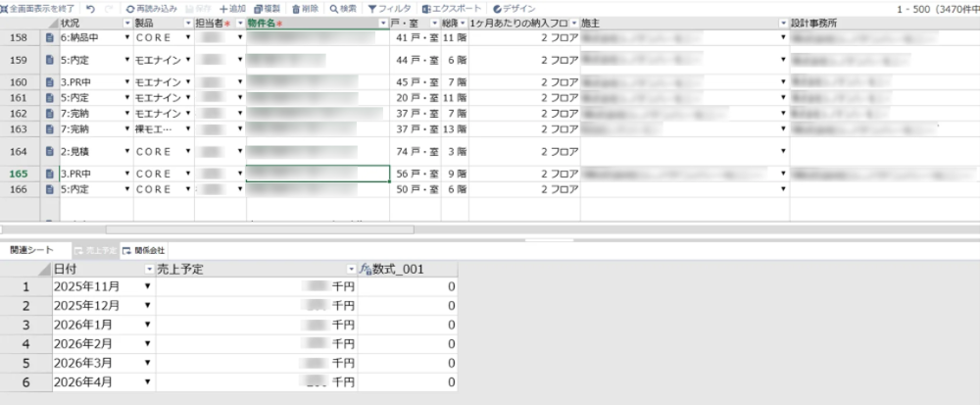Open document icon for row 158

(49, 37)
